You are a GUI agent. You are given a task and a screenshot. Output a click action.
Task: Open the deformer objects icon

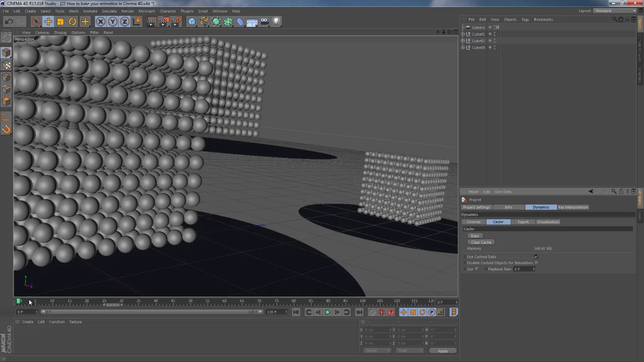click(240, 21)
